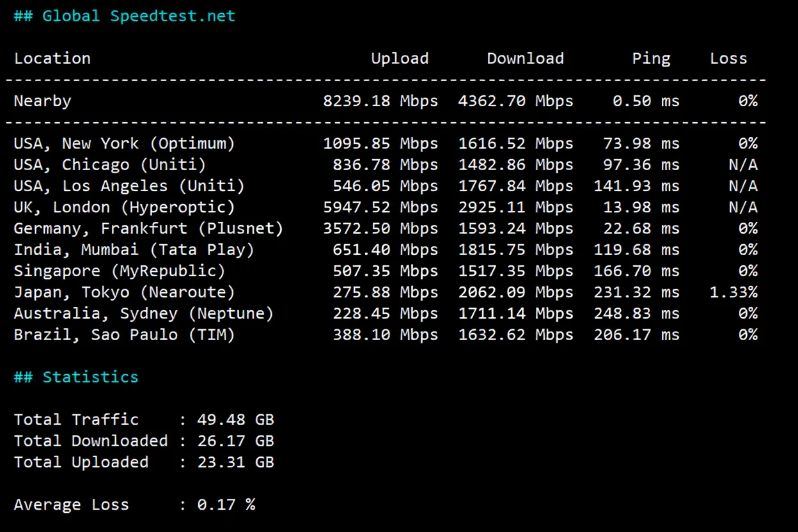Click Chicago upload 836.78 Mbps
This screenshot has width=798, height=532.
click(385, 165)
